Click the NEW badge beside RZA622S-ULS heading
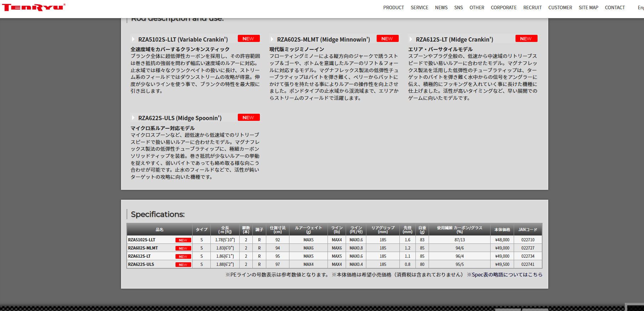644x311 pixels. point(248,118)
